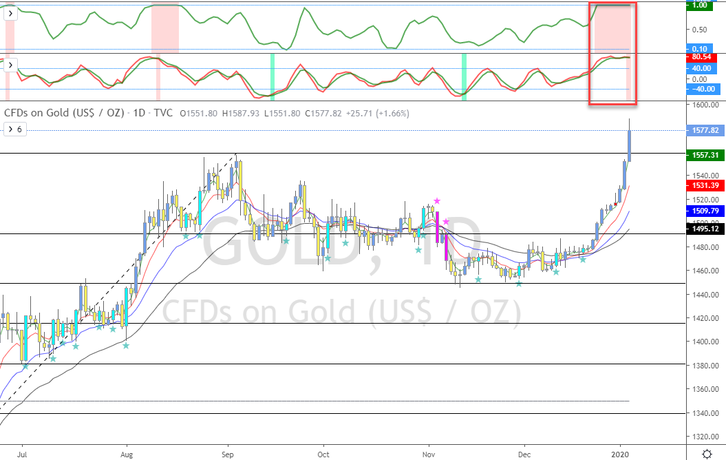Click the -40.00 oscillator level label

coord(701,89)
